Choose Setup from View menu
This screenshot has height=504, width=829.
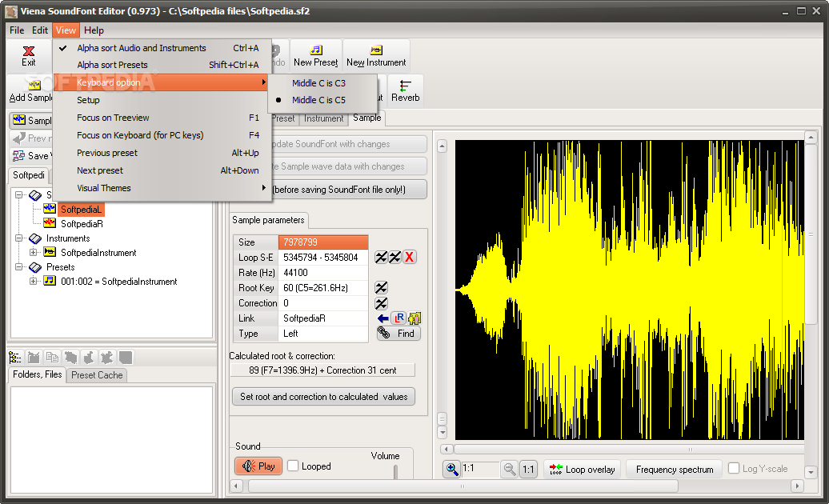tap(162, 100)
